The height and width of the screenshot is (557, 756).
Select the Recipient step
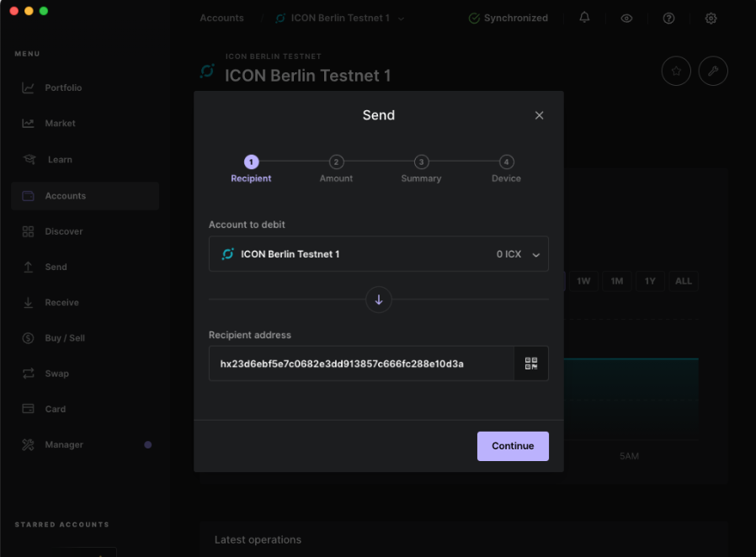tap(251, 168)
